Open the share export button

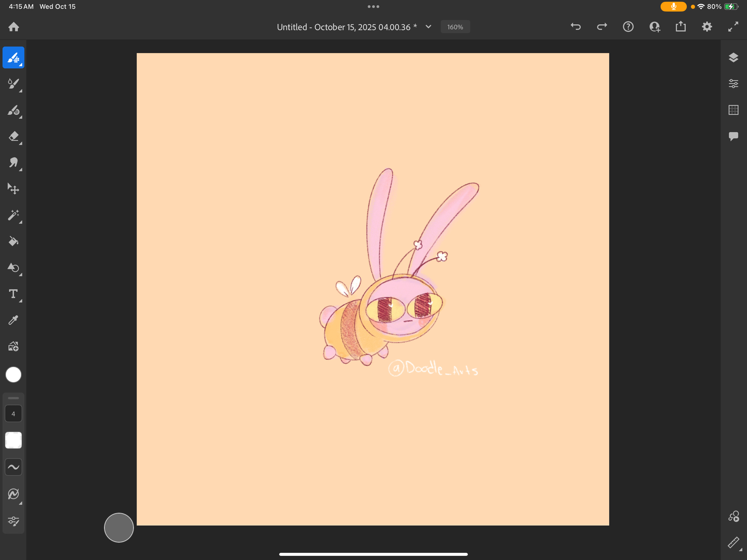[x=681, y=27]
